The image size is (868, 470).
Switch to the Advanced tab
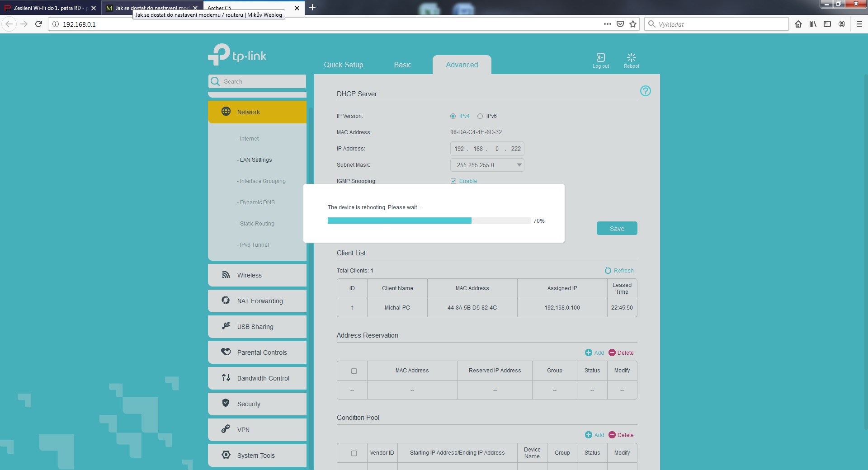tap(462, 65)
